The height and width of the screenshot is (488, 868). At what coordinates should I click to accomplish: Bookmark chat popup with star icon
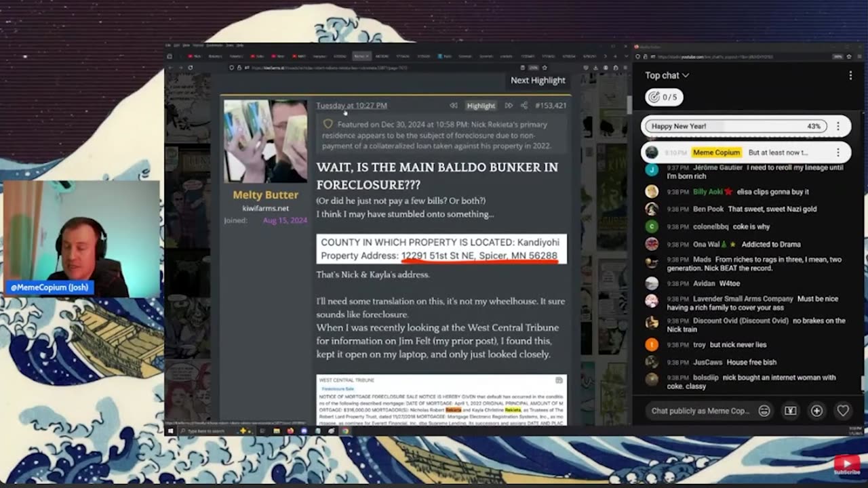(x=850, y=57)
